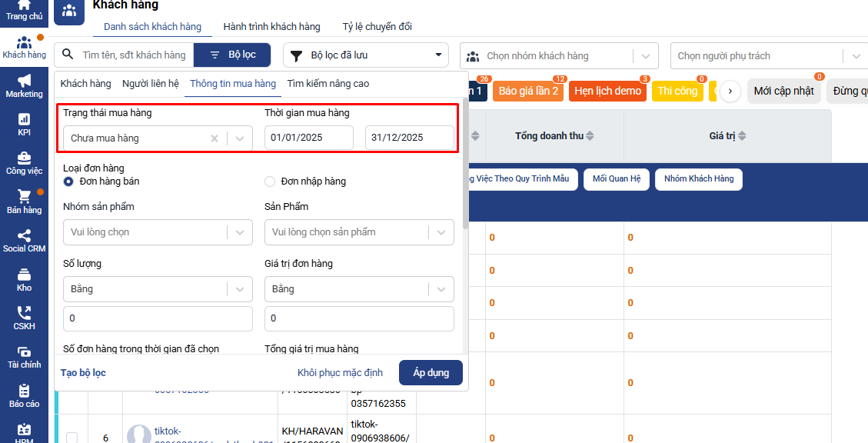Switch to Hành trình khách hàng tab
This screenshot has height=443, width=868.
(271, 27)
